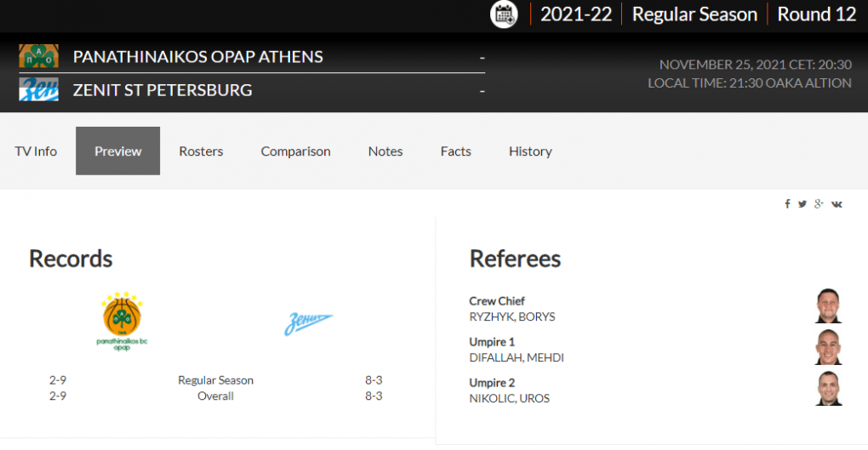The image size is (868, 450).
Task: Select the Preview tab
Action: click(x=118, y=151)
